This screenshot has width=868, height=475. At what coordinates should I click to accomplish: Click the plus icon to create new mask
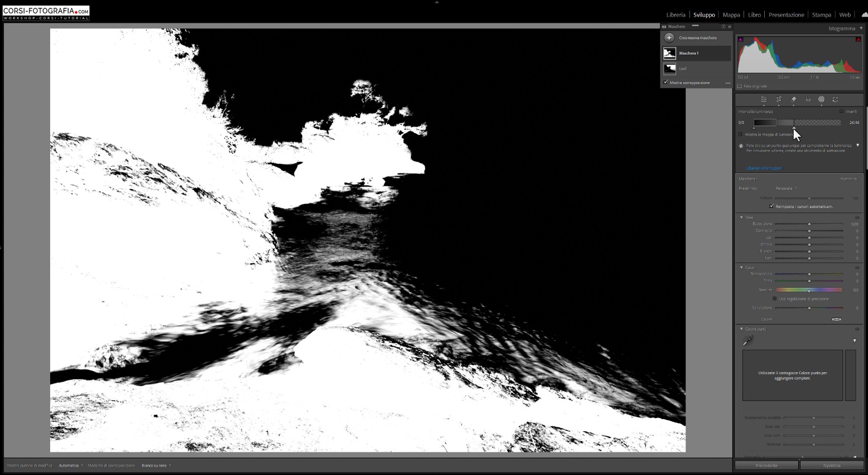click(669, 38)
